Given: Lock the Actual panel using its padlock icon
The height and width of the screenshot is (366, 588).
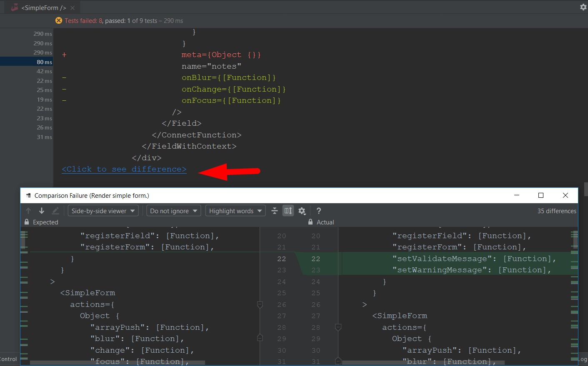Looking at the screenshot, I should point(312,222).
